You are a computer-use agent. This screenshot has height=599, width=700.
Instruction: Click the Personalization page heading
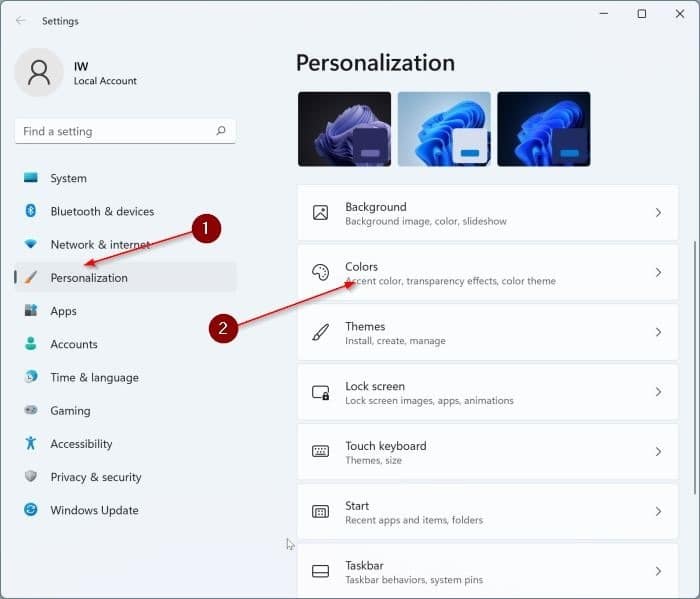pos(375,63)
